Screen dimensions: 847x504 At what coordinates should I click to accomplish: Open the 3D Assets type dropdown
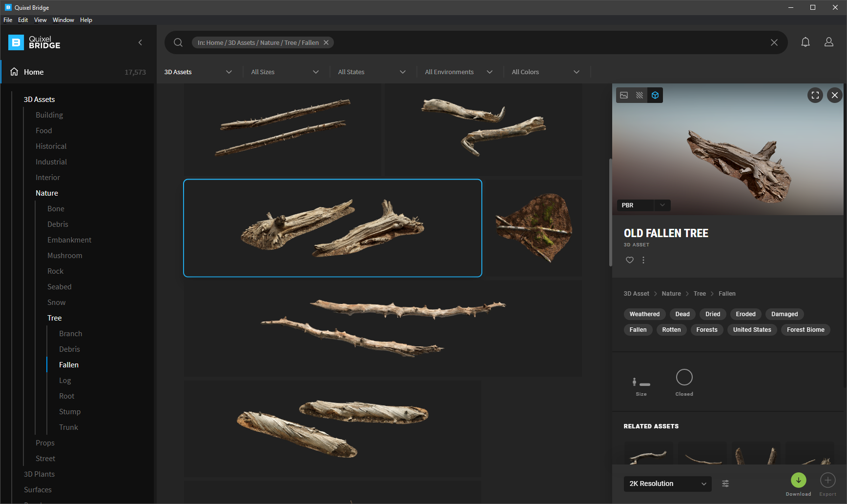pos(198,72)
